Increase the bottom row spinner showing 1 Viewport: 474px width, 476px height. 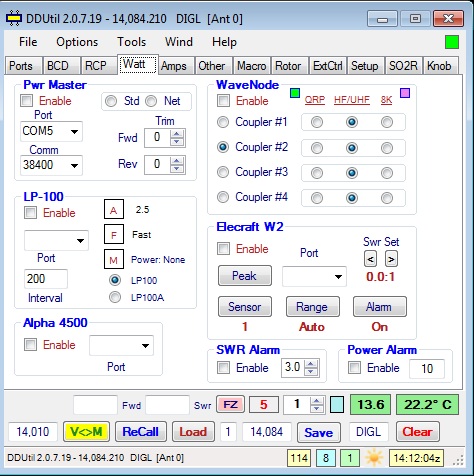tap(317, 401)
